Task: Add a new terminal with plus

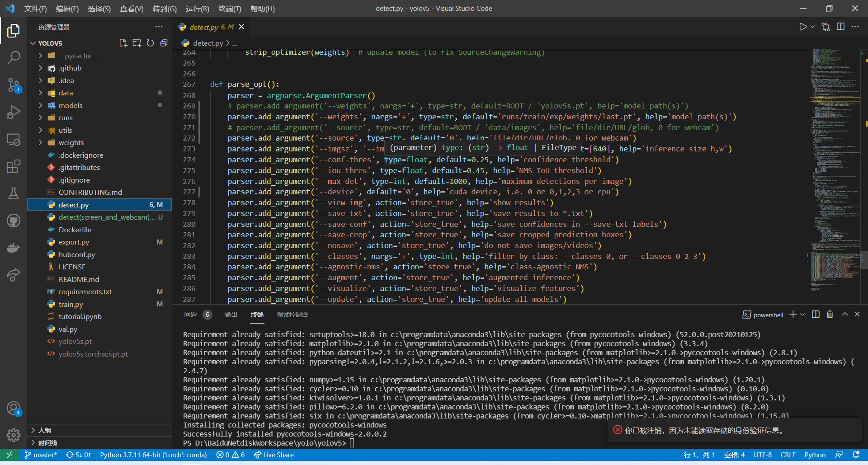Action: click(x=793, y=315)
